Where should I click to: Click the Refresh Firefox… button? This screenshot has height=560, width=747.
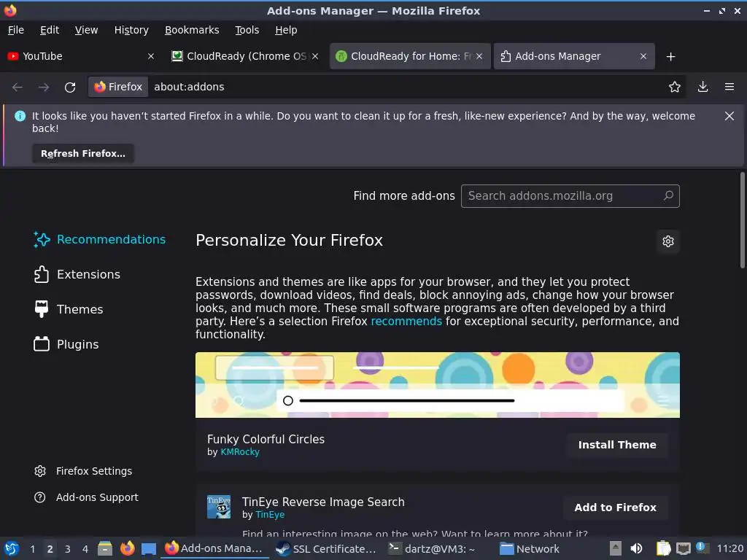pyautogui.click(x=83, y=154)
